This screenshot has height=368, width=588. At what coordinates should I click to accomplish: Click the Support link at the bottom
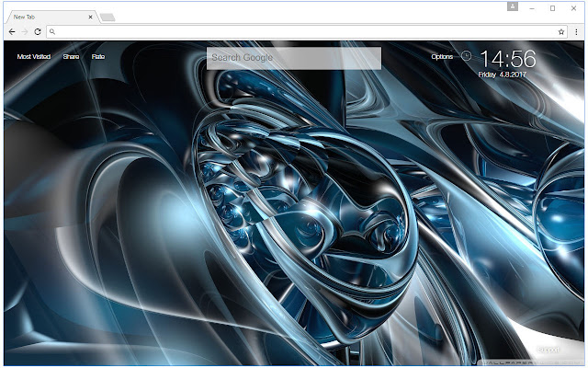tap(548, 350)
